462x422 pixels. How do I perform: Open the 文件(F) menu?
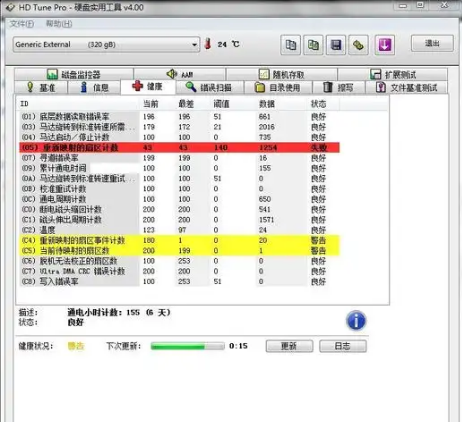[22, 24]
